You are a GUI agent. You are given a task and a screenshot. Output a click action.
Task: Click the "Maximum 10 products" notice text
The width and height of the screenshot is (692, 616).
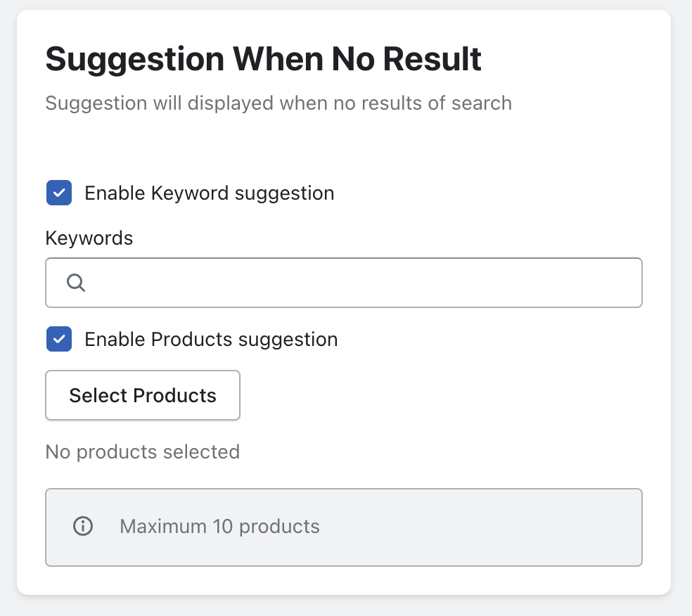point(219,526)
